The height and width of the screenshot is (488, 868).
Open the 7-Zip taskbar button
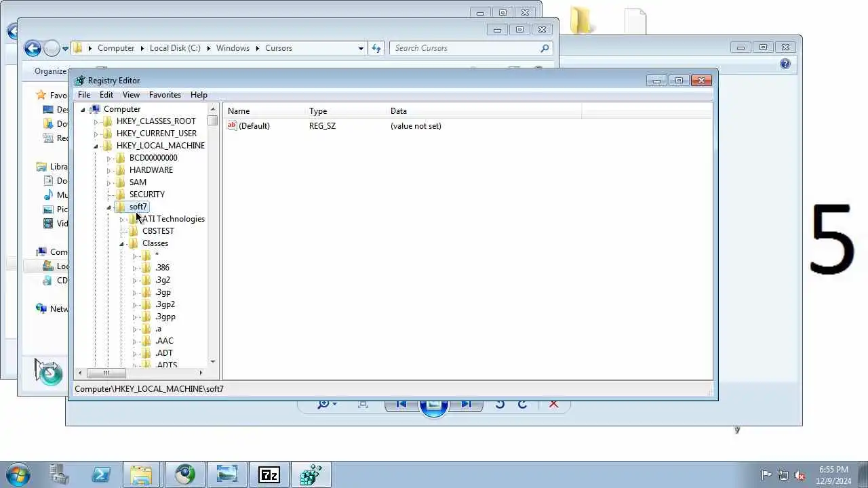point(269,474)
